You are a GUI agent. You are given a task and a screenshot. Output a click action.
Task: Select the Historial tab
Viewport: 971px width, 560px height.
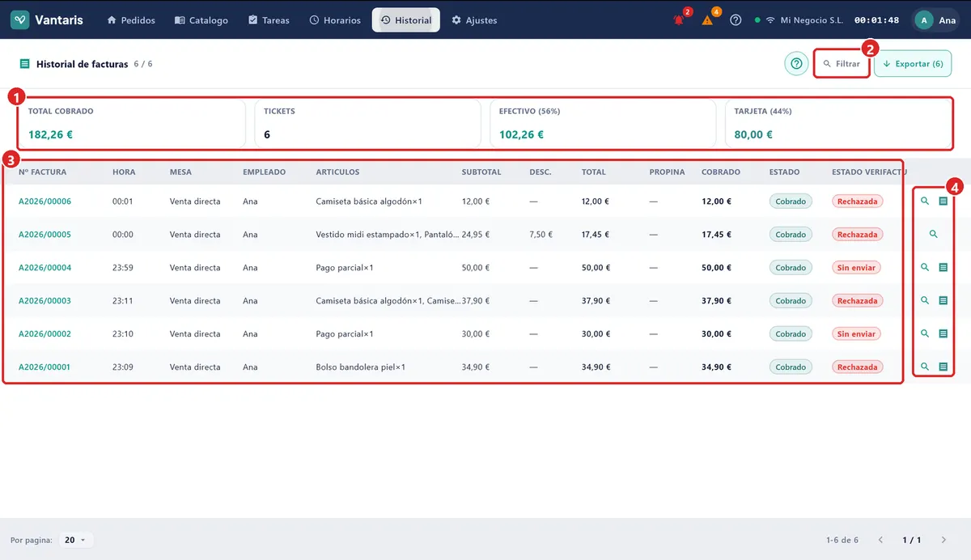[406, 20]
